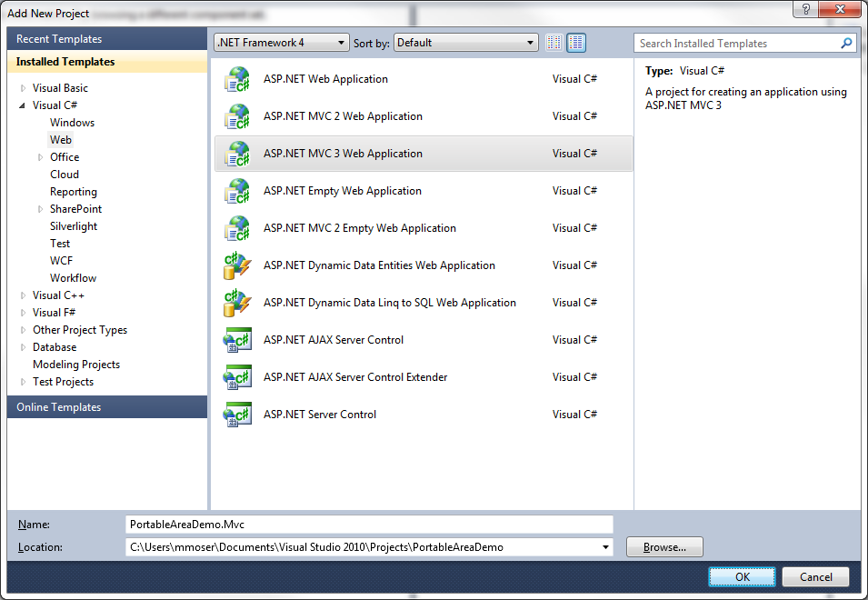
Task: Select the ASP.NET MVC 3 Web Application name
Action: click(343, 154)
